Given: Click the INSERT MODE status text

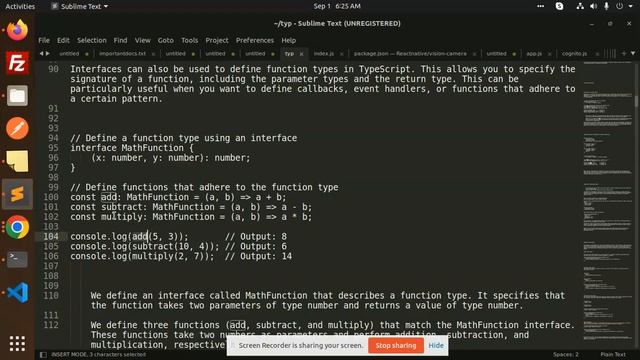Looking at the screenshot, I should (98, 354).
